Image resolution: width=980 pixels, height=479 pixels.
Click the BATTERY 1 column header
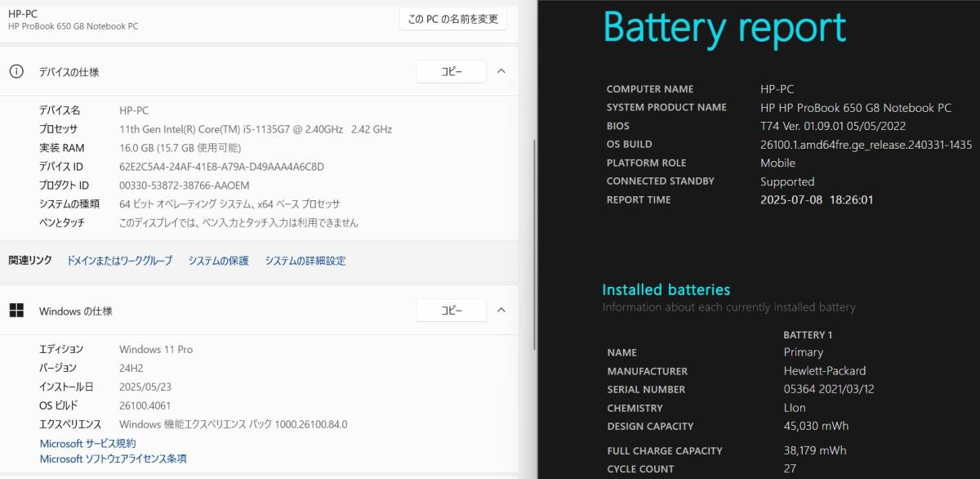point(808,335)
